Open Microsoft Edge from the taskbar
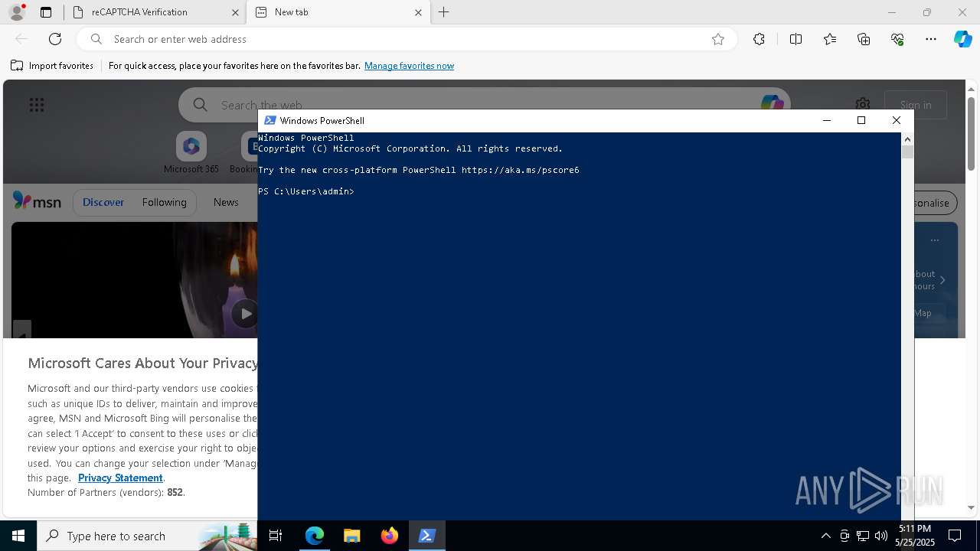980x551 pixels. (x=315, y=536)
